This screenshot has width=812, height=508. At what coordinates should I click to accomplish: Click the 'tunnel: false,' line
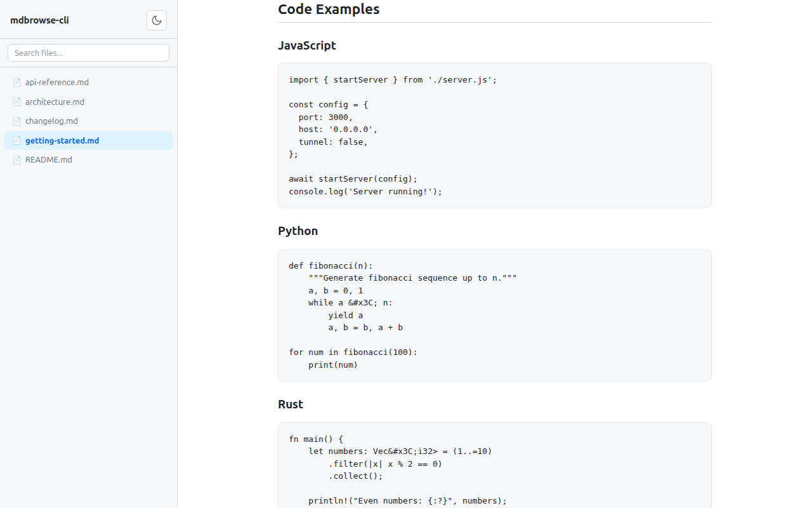[333, 142]
